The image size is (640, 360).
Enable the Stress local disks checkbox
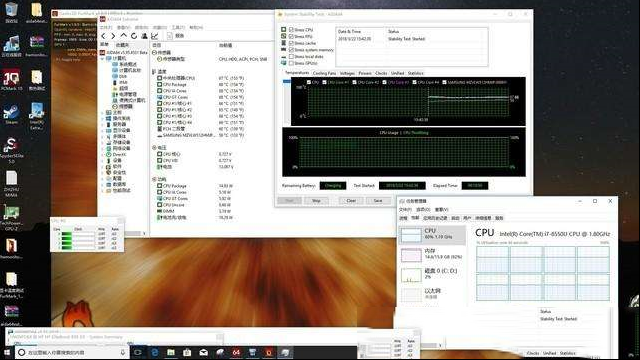pos(291,56)
